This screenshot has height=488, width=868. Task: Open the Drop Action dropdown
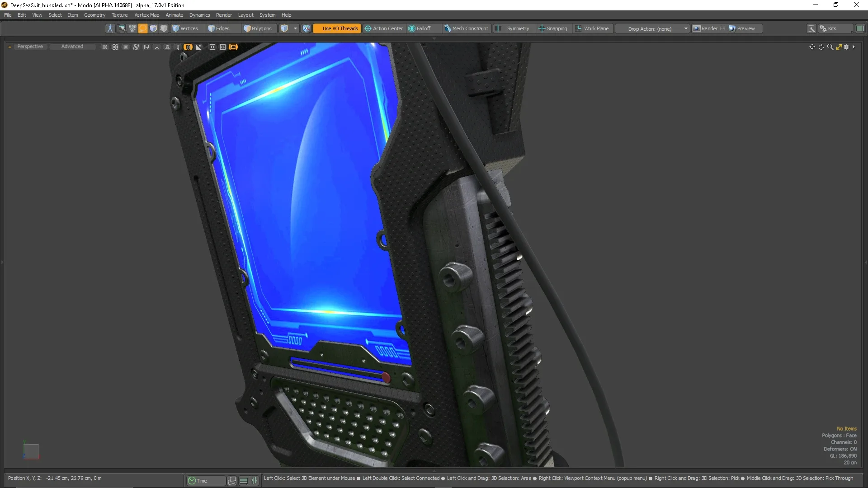tap(653, 28)
